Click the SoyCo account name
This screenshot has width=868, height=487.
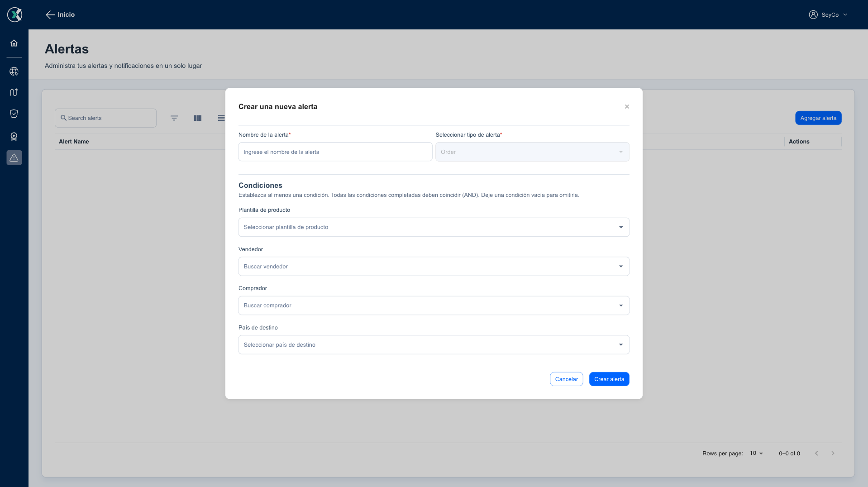[x=830, y=14]
